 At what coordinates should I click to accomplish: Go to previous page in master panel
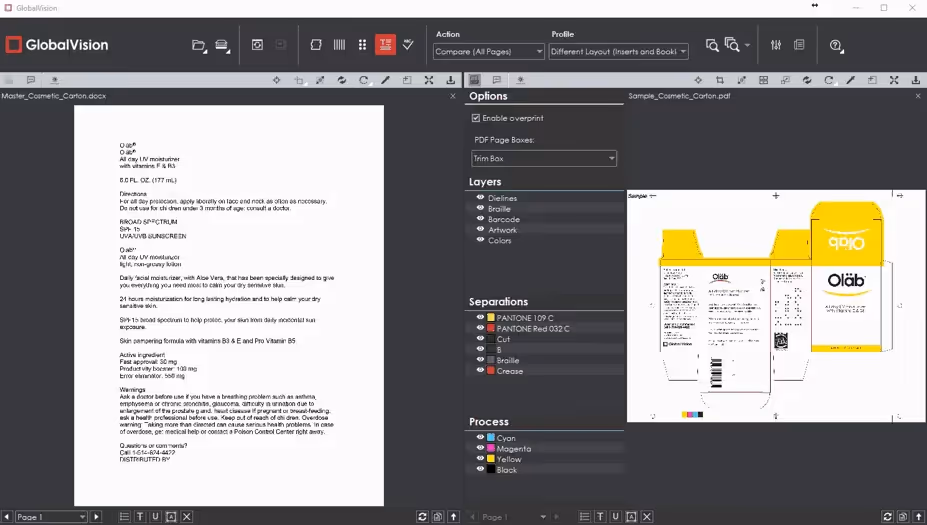tap(7, 517)
